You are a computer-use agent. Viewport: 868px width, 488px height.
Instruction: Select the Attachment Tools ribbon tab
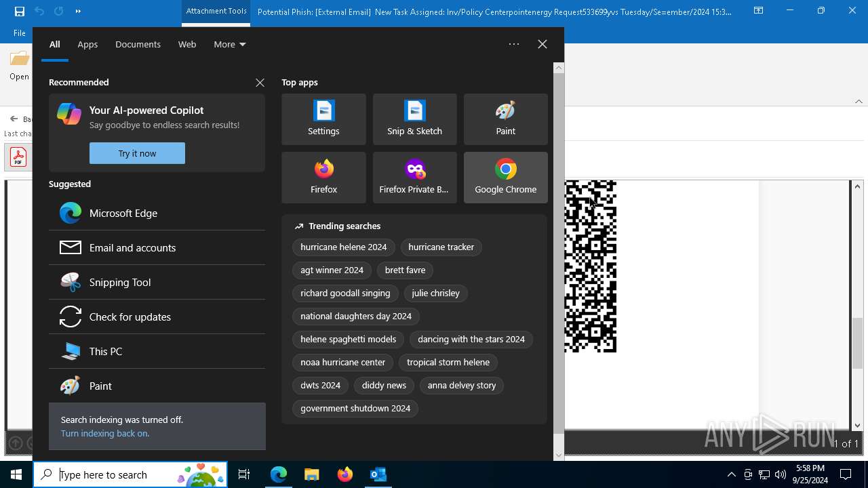tap(216, 12)
